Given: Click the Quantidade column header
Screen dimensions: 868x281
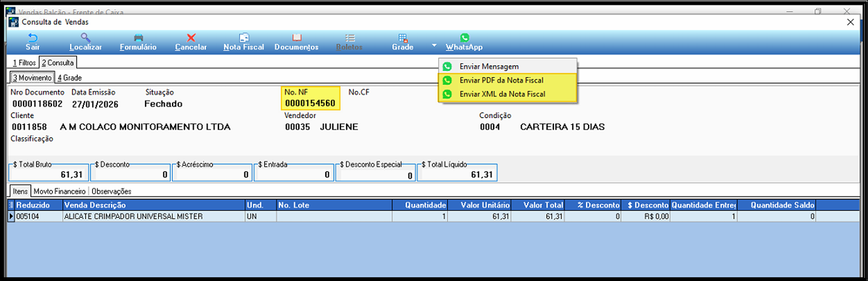Looking at the screenshot, I should (x=420, y=205).
